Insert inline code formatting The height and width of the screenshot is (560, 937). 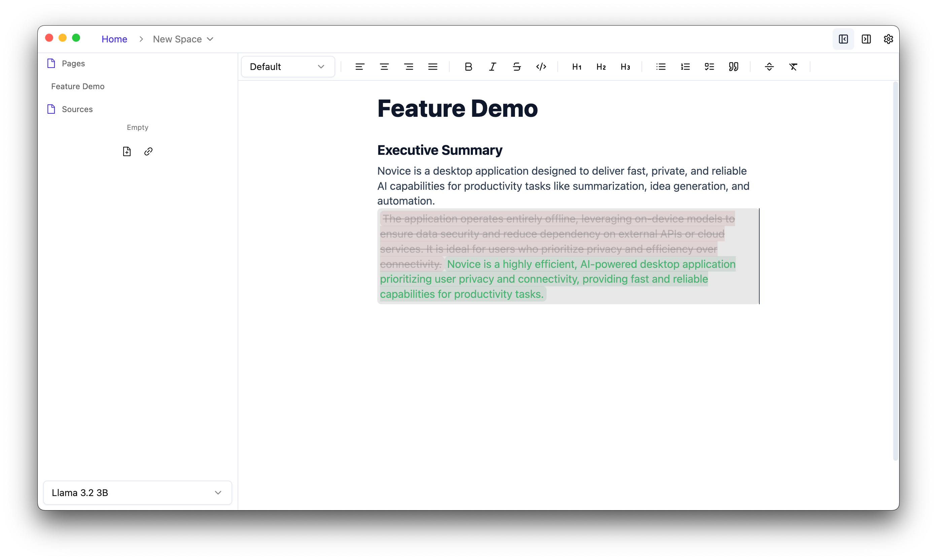click(541, 67)
